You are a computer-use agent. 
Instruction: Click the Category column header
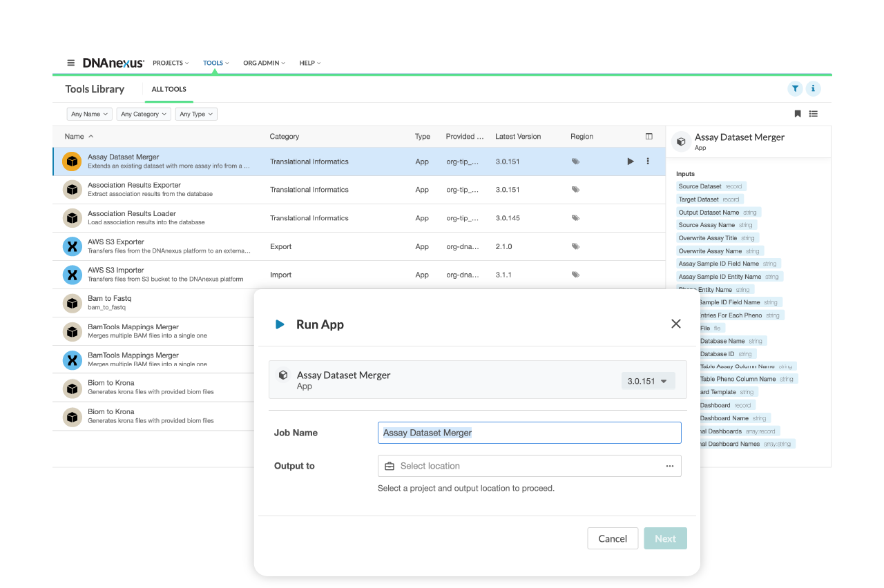[x=285, y=137]
